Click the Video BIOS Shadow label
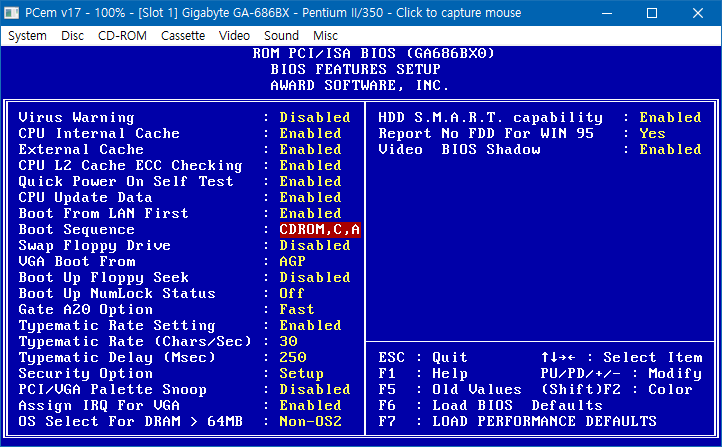 click(x=459, y=149)
